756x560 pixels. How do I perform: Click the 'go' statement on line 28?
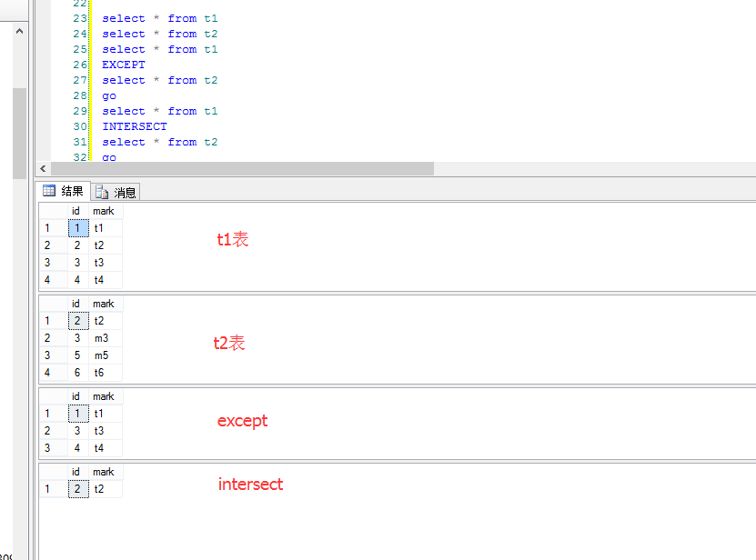tap(109, 95)
